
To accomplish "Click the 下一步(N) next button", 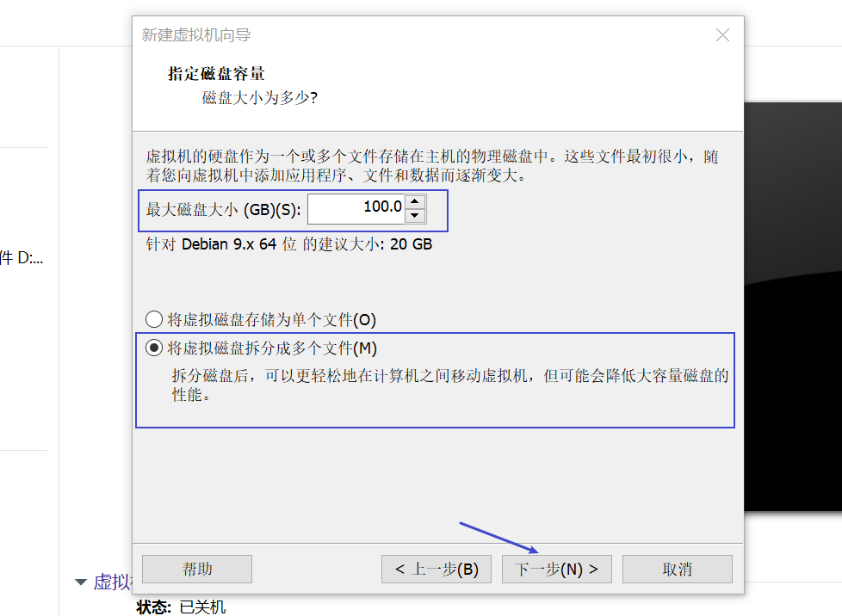I will [556, 569].
